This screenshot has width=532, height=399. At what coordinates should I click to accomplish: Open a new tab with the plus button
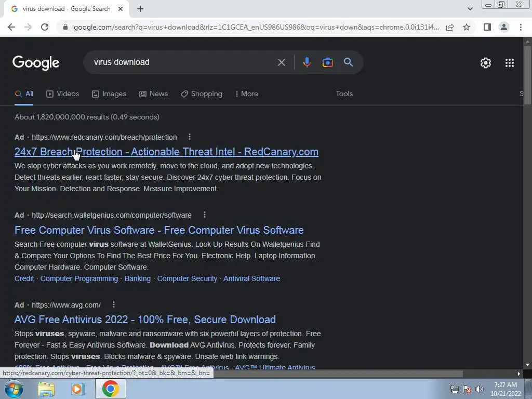140,9
